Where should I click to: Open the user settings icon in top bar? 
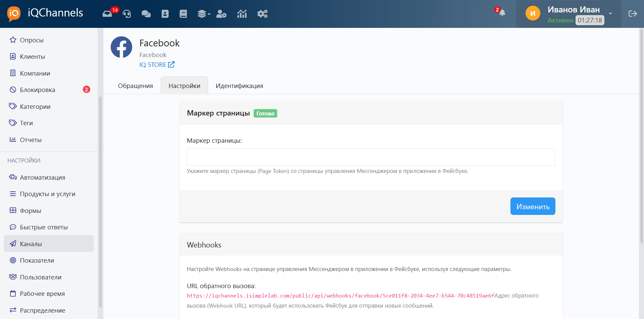point(221,14)
